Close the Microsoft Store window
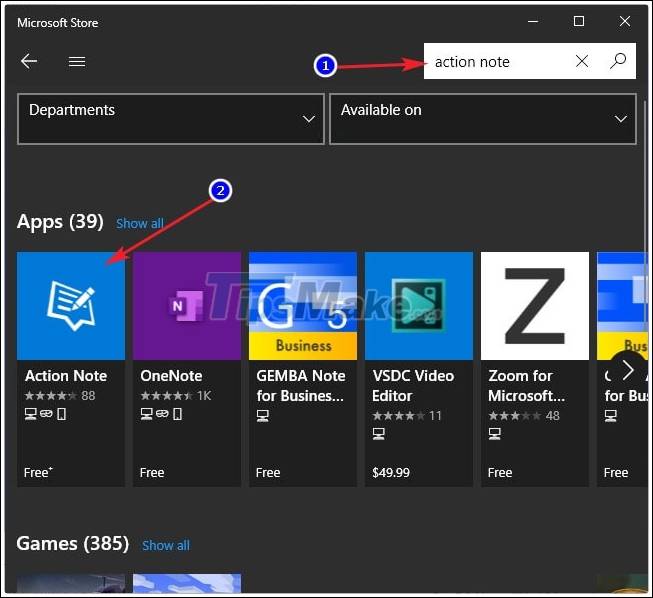Screen dimensions: 653x598 625,21
